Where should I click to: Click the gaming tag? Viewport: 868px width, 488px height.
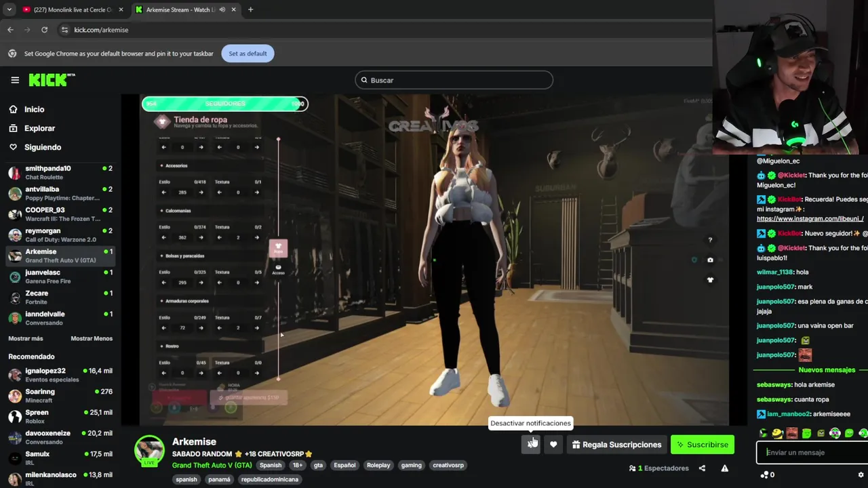(x=411, y=465)
